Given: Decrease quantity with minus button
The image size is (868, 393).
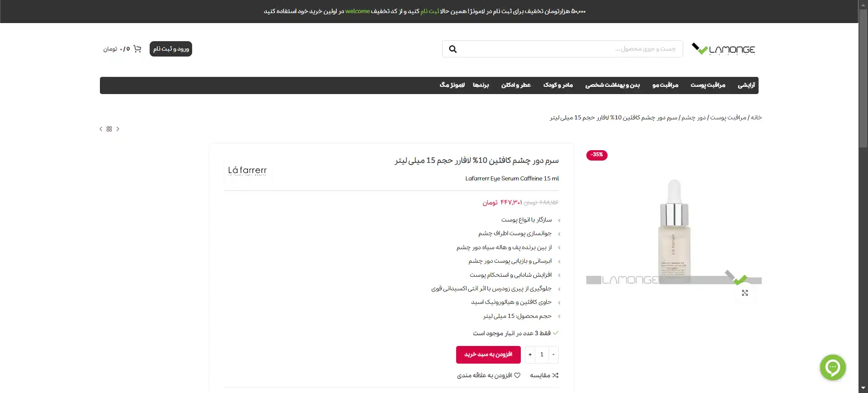Looking at the screenshot, I should click(x=553, y=355).
